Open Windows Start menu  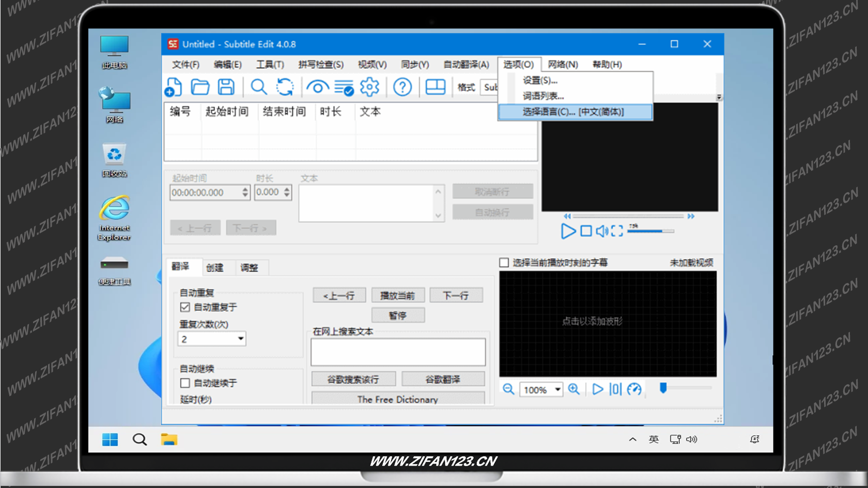(x=110, y=439)
